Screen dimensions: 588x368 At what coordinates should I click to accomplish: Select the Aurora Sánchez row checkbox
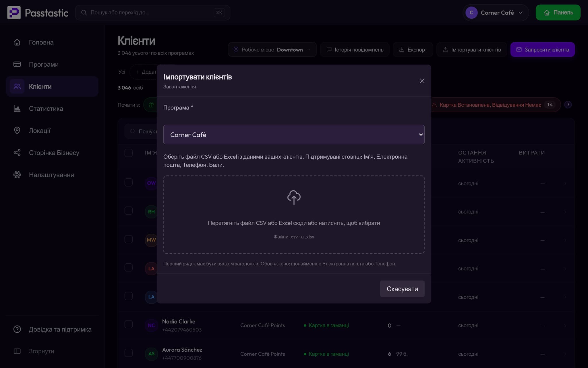pos(129,353)
